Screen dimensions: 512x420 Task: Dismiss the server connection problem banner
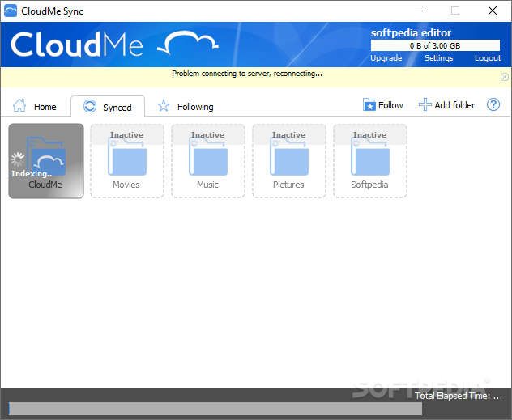[x=504, y=77]
